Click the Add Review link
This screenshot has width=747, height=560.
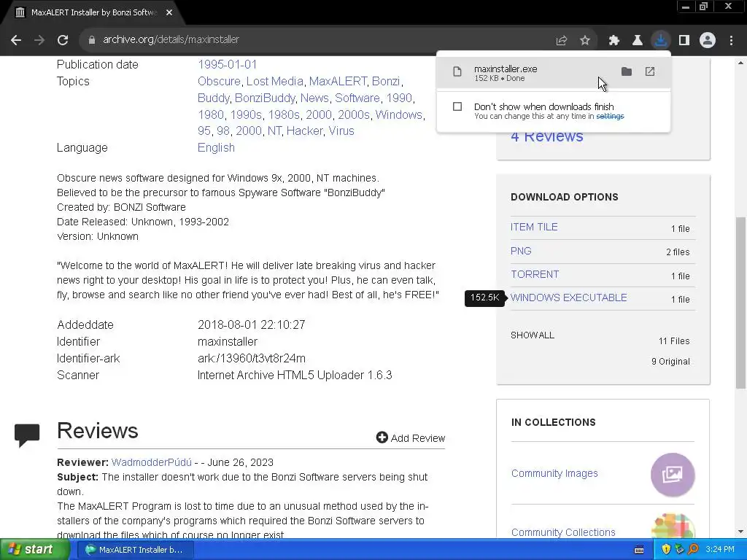[x=418, y=438]
